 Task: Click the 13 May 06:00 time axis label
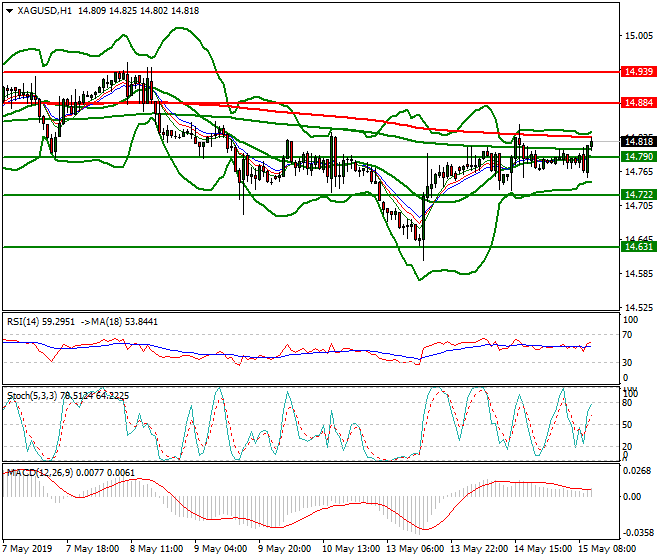pyautogui.click(x=415, y=549)
